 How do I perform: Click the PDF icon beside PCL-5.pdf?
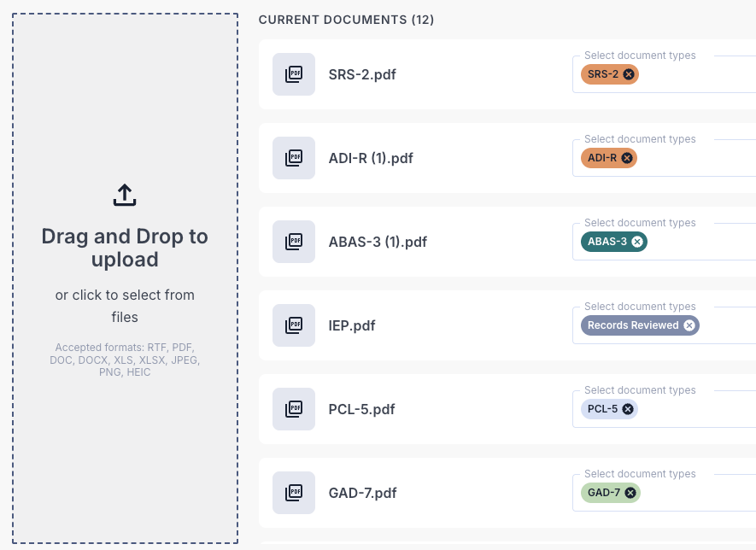pos(293,409)
